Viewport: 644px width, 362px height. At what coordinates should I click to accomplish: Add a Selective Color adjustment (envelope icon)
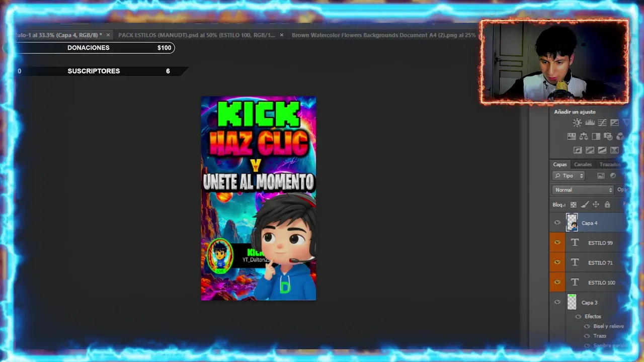[614, 150]
